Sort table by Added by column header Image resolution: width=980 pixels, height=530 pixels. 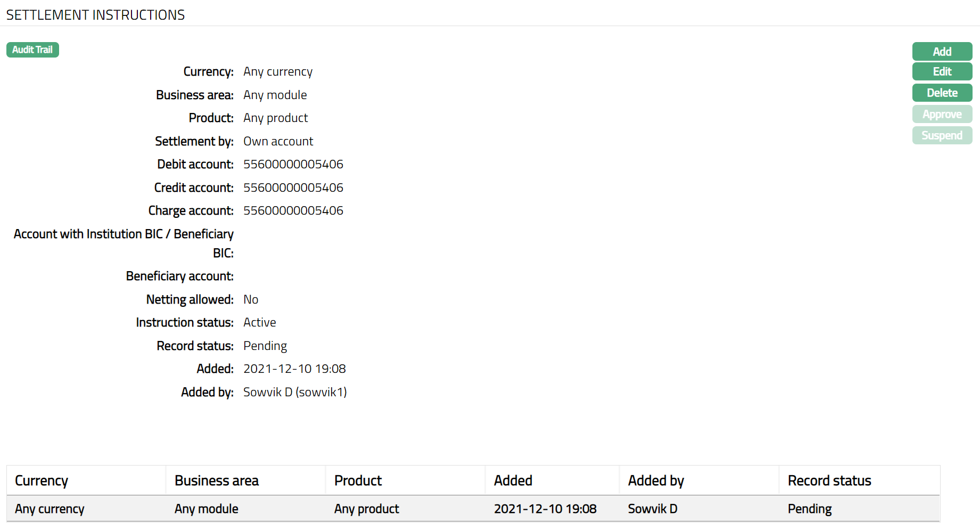coord(656,480)
